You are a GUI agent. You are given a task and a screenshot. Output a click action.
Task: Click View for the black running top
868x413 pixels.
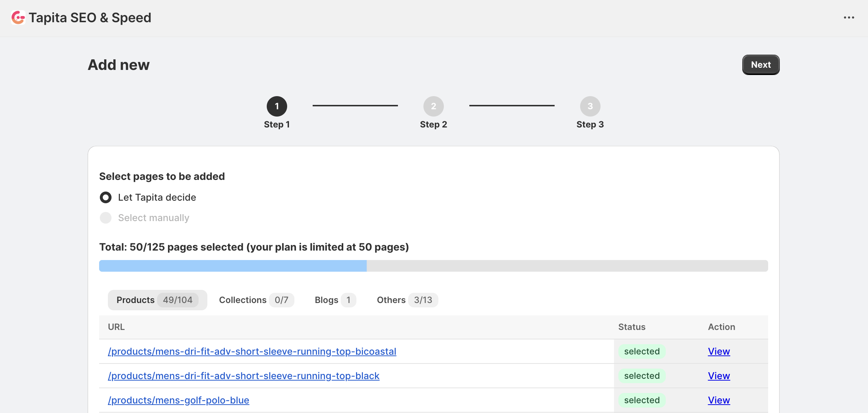pos(719,376)
